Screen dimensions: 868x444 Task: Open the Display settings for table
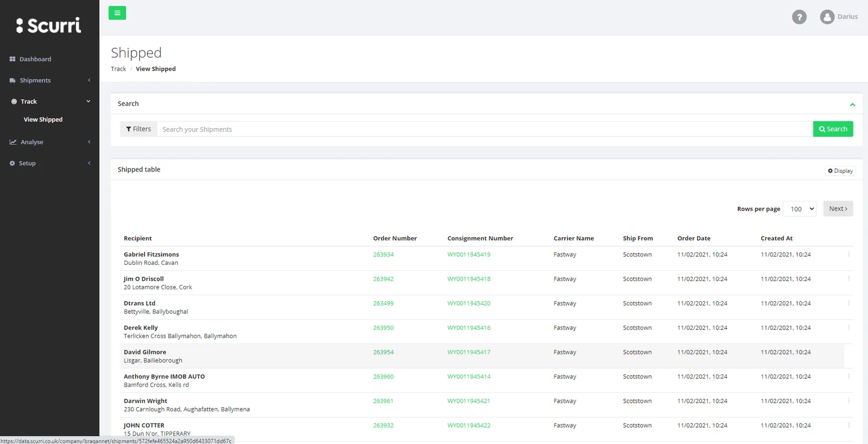(x=840, y=171)
